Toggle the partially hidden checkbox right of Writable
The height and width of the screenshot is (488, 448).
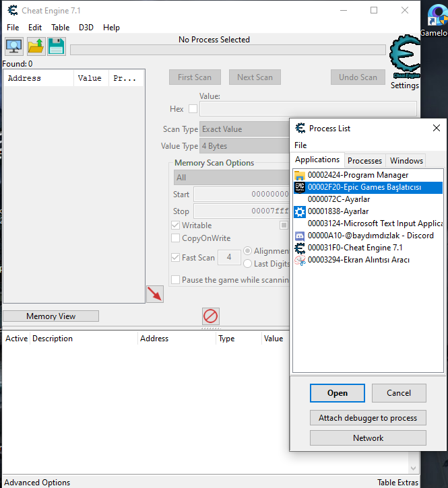tap(284, 225)
